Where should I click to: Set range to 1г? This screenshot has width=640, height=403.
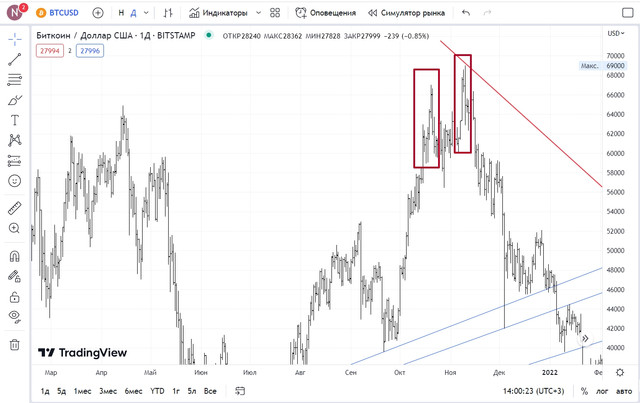click(176, 391)
